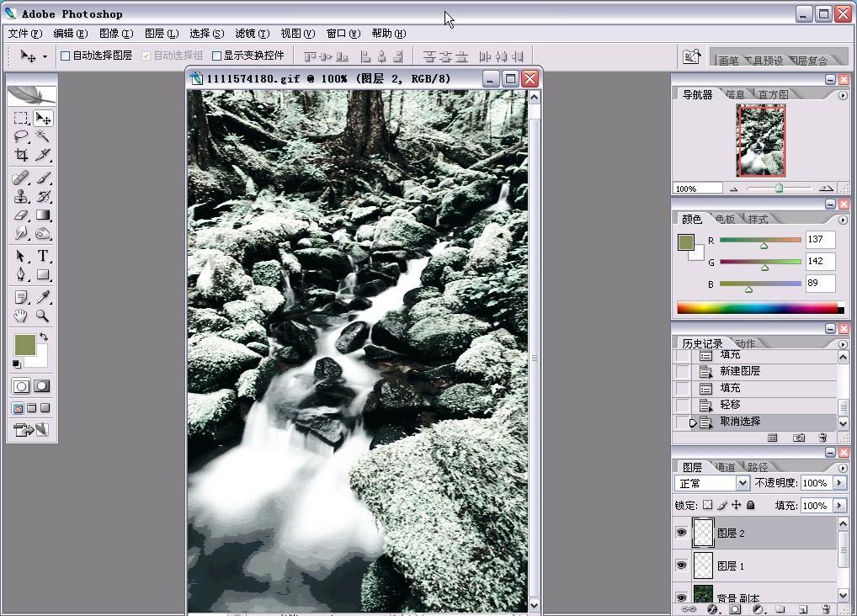Select the Crop tool
The width and height of the screenshot is (857, 616).
[21, 155]
